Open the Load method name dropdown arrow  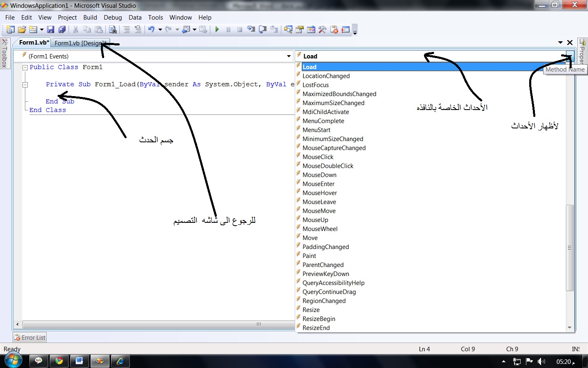[x=570, y=56]
